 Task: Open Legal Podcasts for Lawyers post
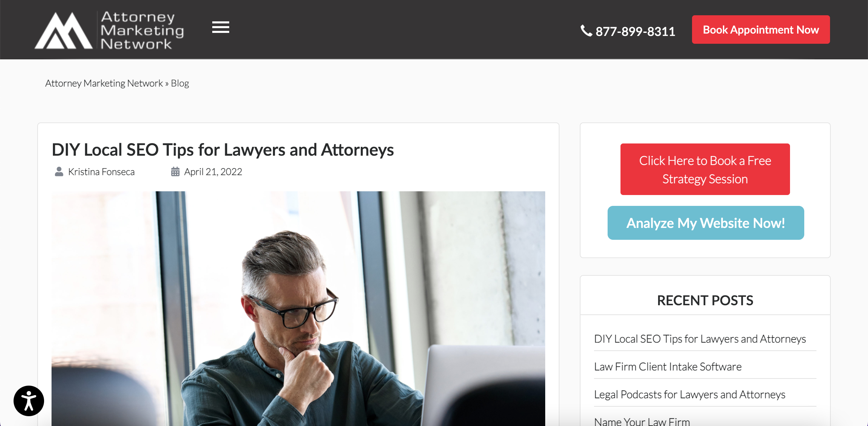tap(690, 394)
